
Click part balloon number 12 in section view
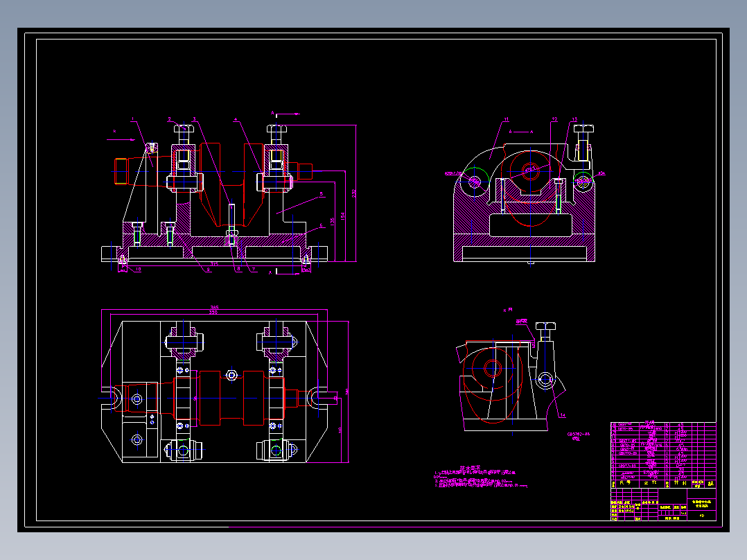[554, 119]
